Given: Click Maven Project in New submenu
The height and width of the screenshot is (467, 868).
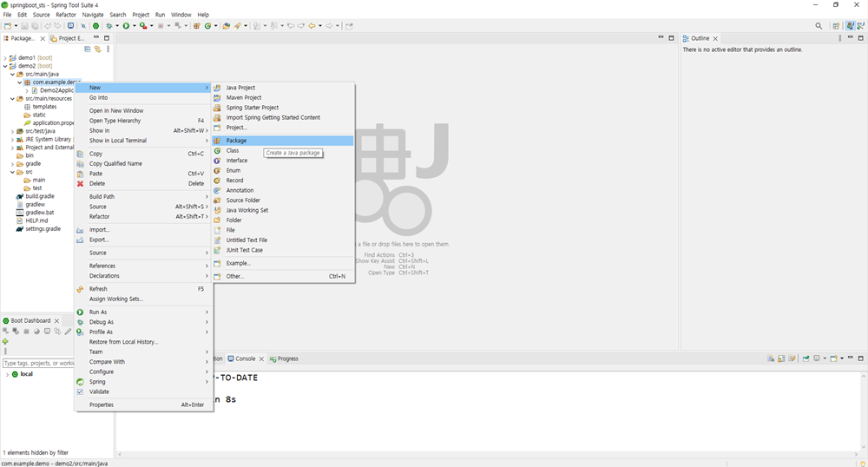Looking at the screenshot, I should [x=283, y=97].
